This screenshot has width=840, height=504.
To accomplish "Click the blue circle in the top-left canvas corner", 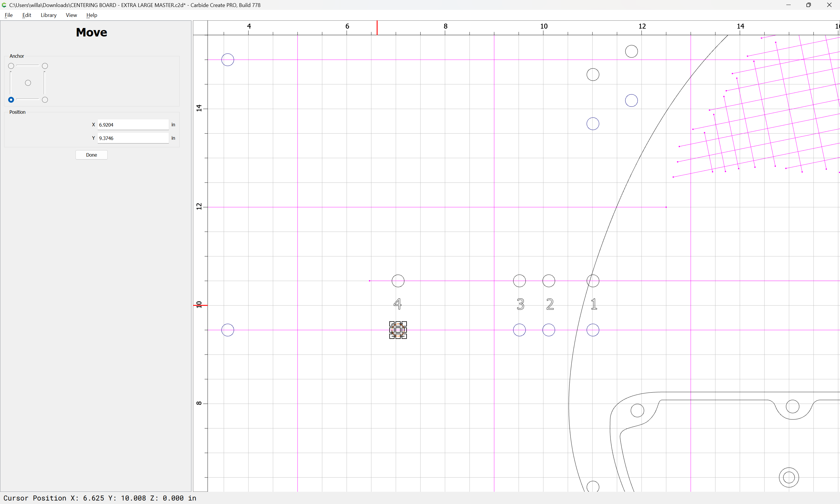I will (228, 60).
